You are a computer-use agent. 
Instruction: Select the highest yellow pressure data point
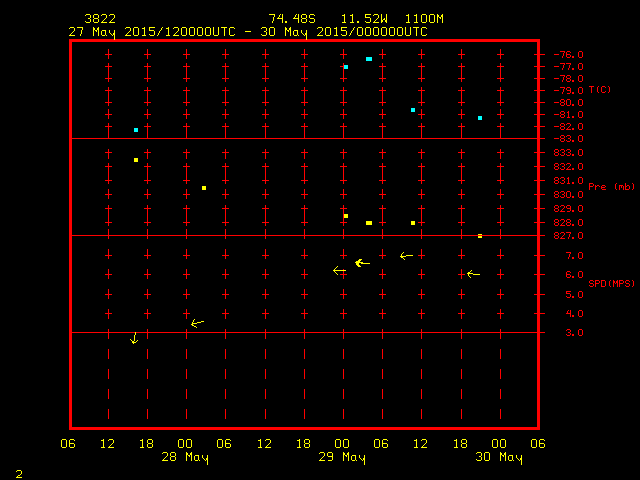point(136,160)
